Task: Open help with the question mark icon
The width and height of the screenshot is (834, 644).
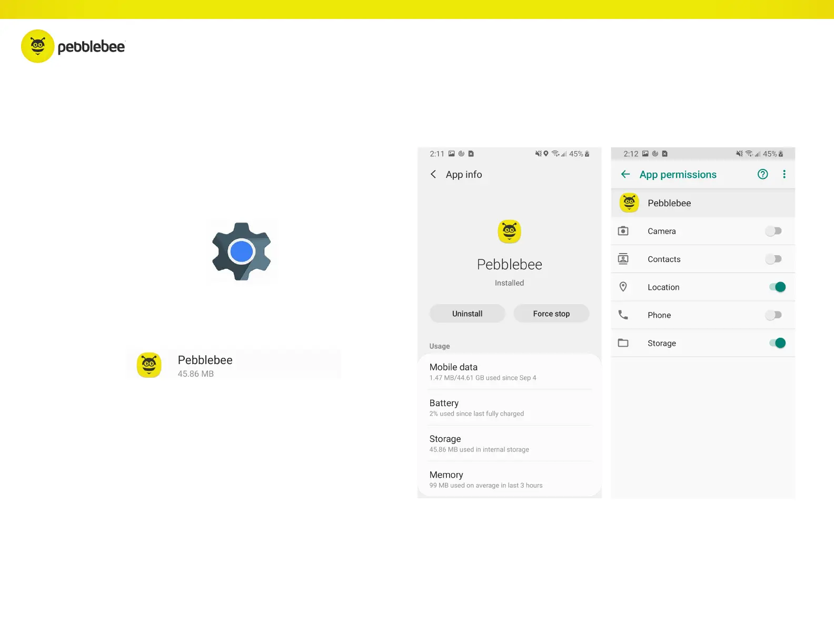Action: (762, 174)
